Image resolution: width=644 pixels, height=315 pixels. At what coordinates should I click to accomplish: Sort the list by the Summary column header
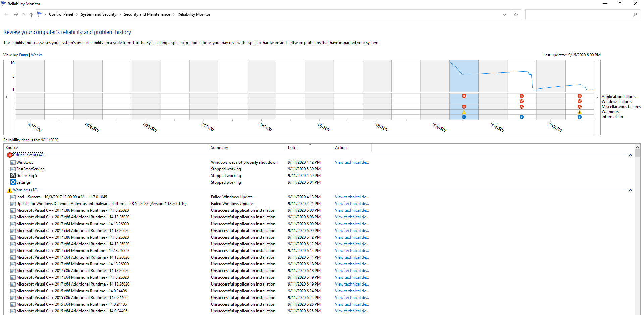(x=248, y=148)
